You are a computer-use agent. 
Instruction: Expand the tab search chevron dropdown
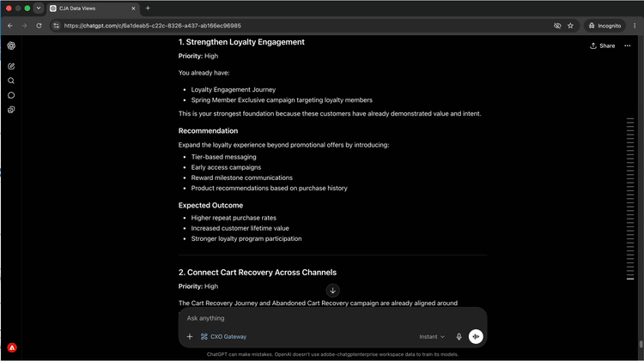pyautogui.click(x=39, y=9)
